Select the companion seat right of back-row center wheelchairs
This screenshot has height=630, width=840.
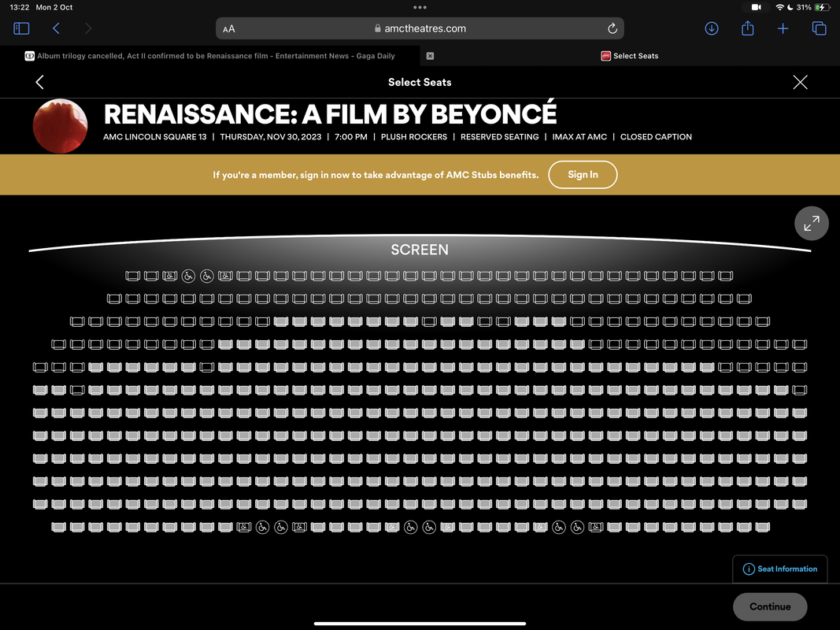(448, 527)
